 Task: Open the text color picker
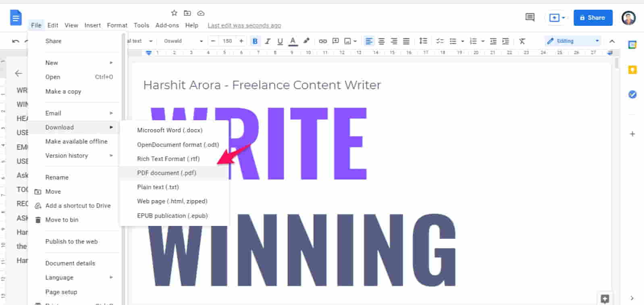click(x=293, y=41)
